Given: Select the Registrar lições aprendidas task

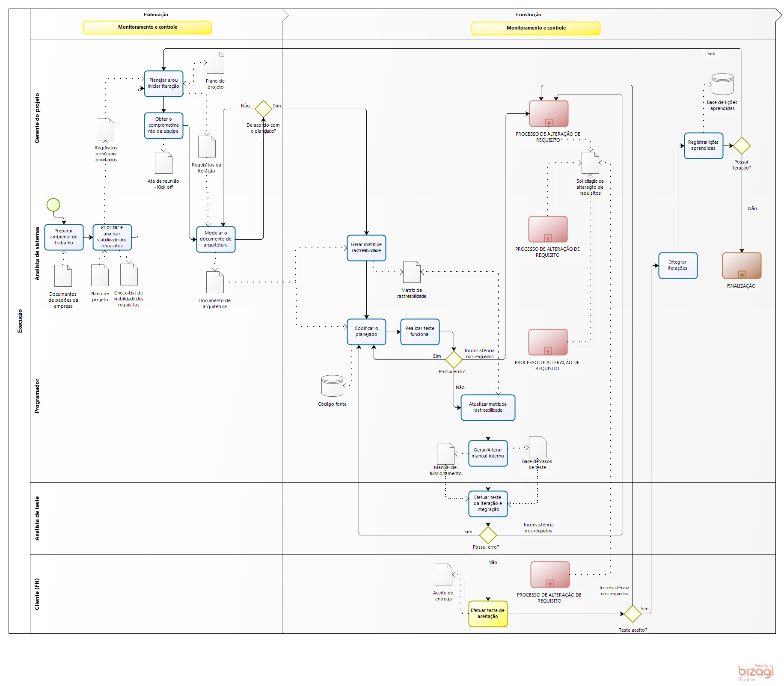Looking at the screenshot, I should tap(703, 146).
